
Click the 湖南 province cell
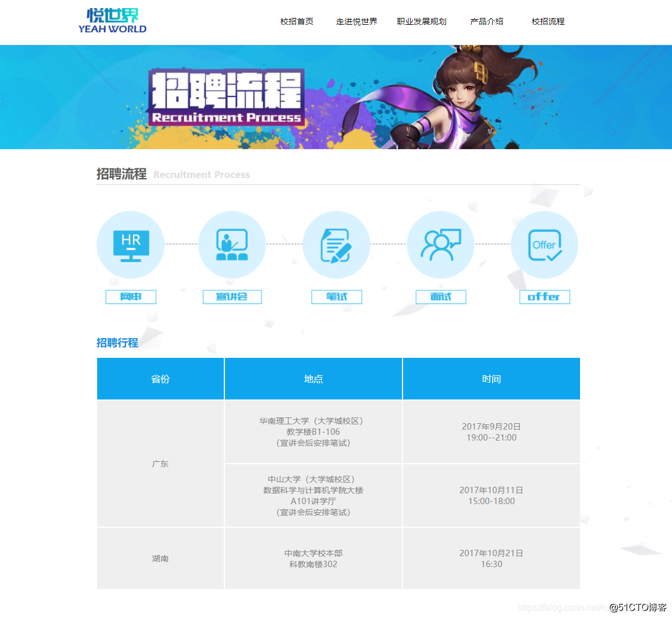(160, 558)
